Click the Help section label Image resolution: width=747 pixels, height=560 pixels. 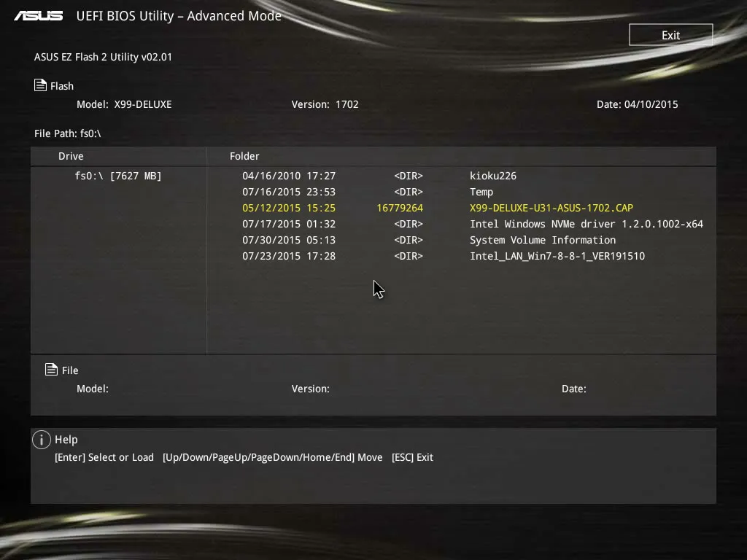[x=66, y=440]
